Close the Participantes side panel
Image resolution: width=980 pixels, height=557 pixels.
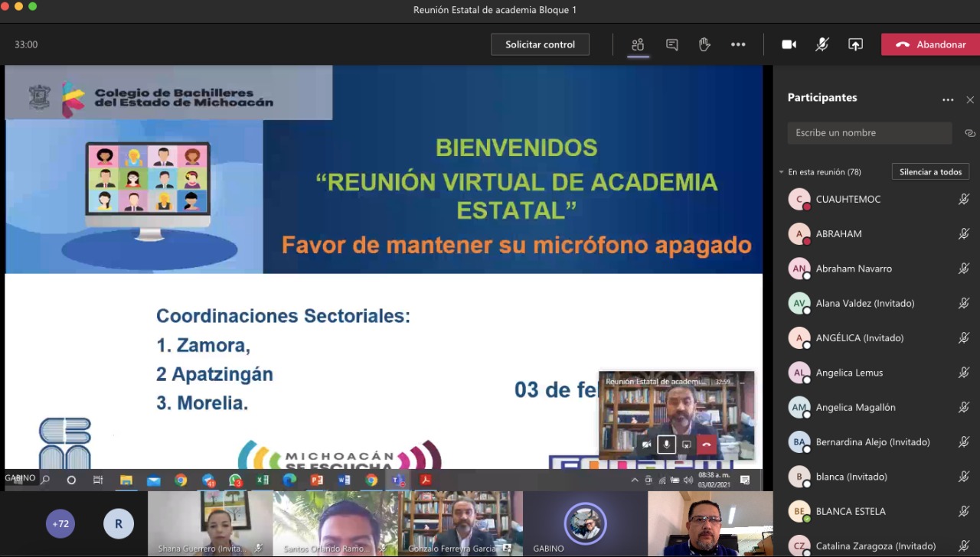point(970,99)
